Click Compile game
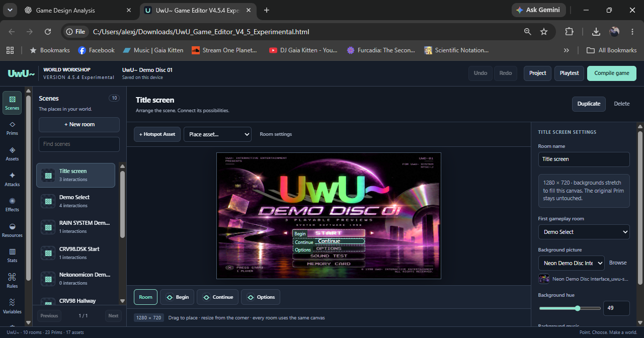This screenshot has width=644, height=338. (x=612, y=73)
